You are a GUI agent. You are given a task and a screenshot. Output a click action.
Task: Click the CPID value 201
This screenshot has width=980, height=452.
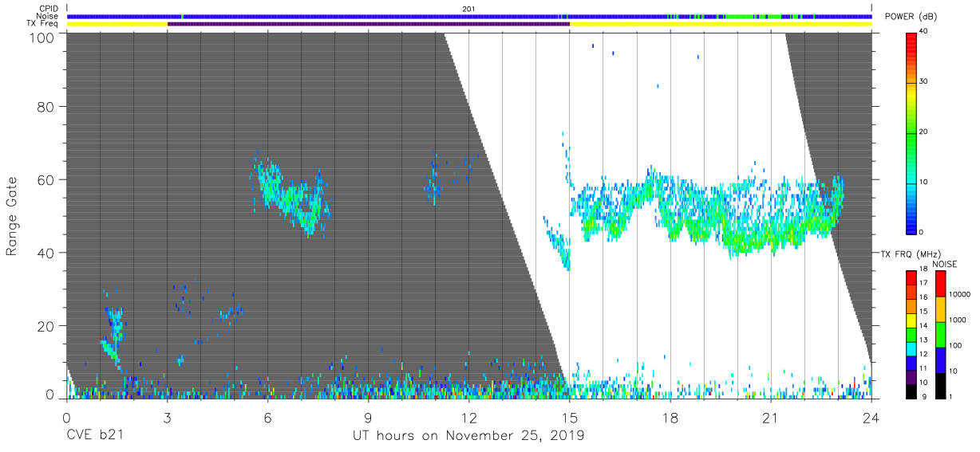point(468,9)
